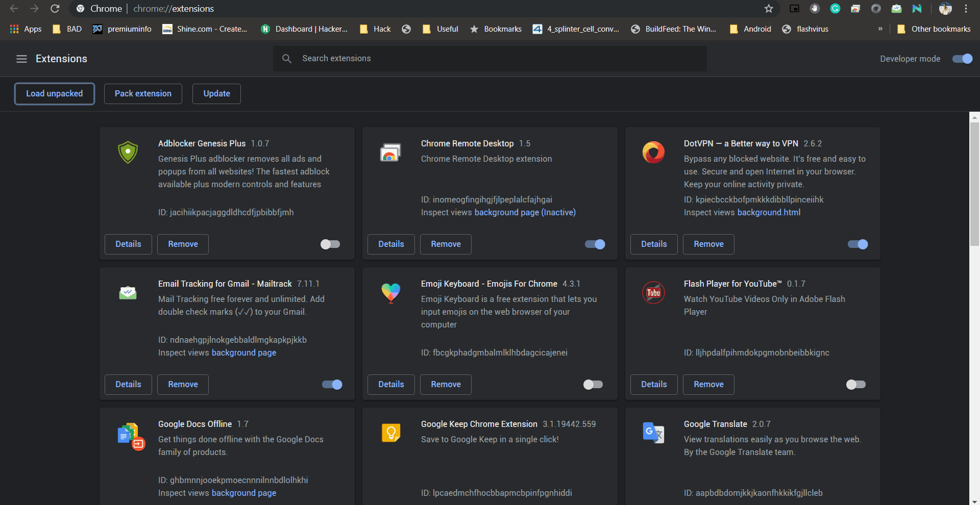Click Pack extension button
Screen dimensions: 980x505
coord(143,94)
